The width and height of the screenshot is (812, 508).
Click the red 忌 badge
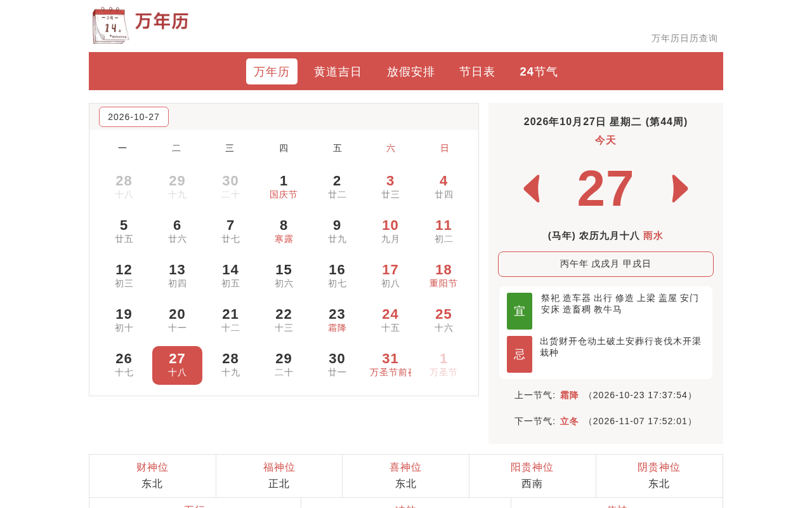[x=520, y=354]
